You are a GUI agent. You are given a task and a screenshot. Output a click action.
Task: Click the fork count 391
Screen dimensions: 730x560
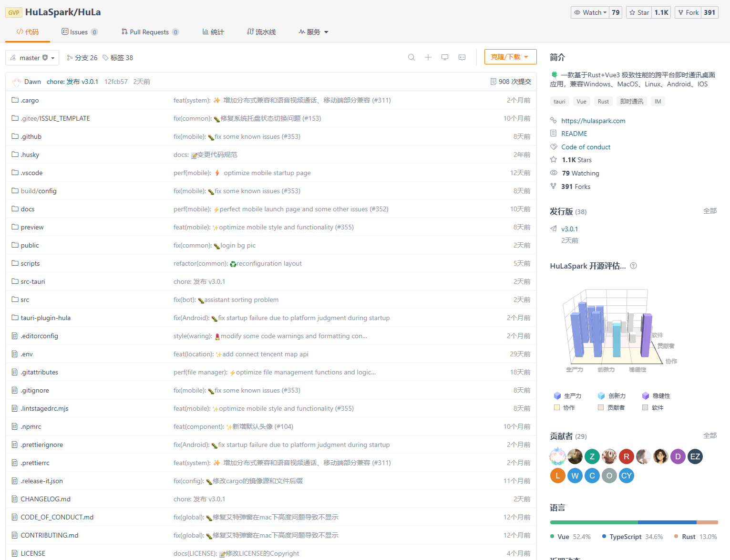[x=709, y=12]
